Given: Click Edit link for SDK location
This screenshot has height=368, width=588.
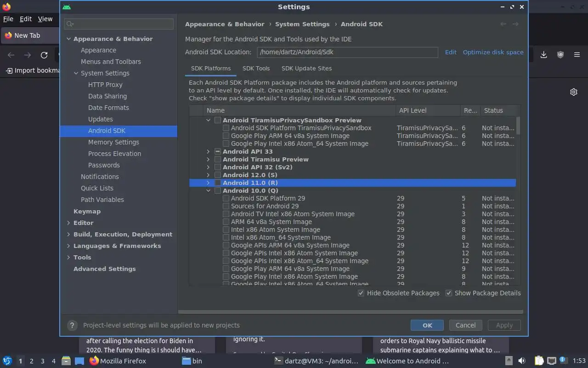Looking at the screenshot, I should tap(451, 52).
